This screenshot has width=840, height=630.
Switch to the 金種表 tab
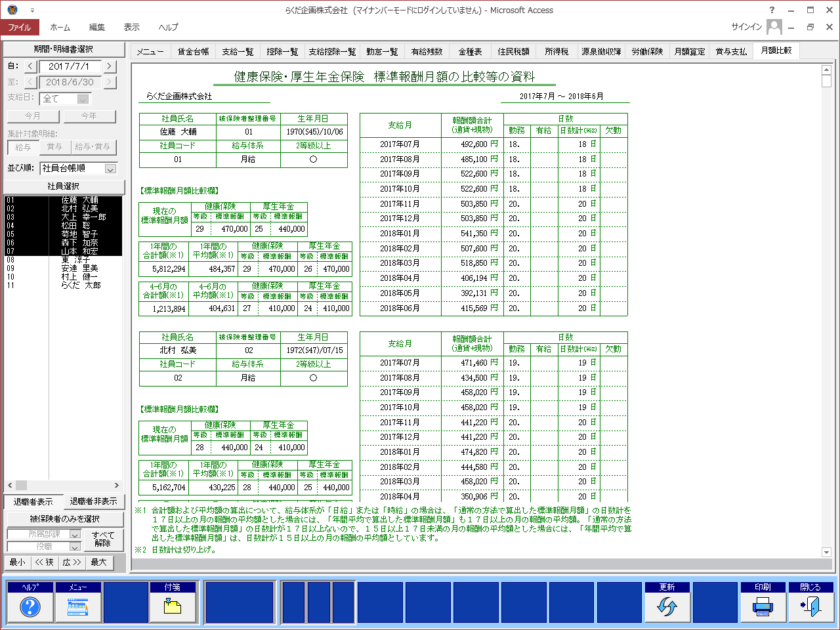click(x=470, y=51)
